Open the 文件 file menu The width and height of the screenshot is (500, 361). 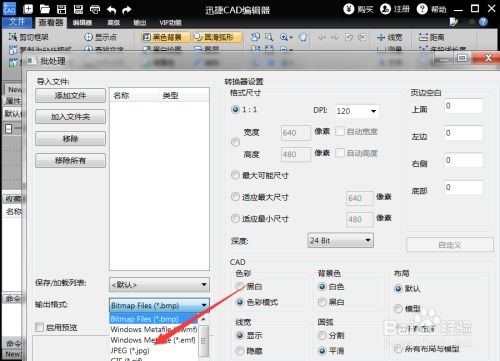(17, 22)
